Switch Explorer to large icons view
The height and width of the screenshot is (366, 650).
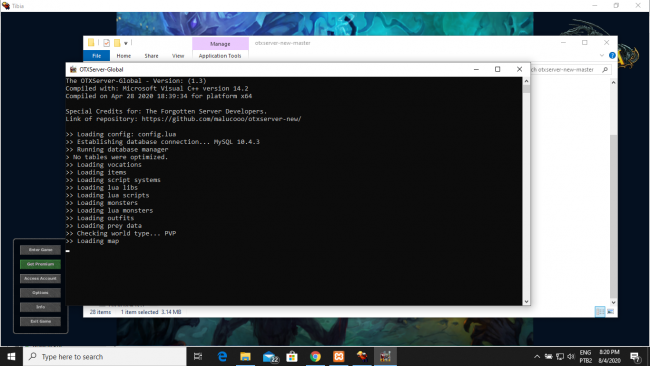611,311
